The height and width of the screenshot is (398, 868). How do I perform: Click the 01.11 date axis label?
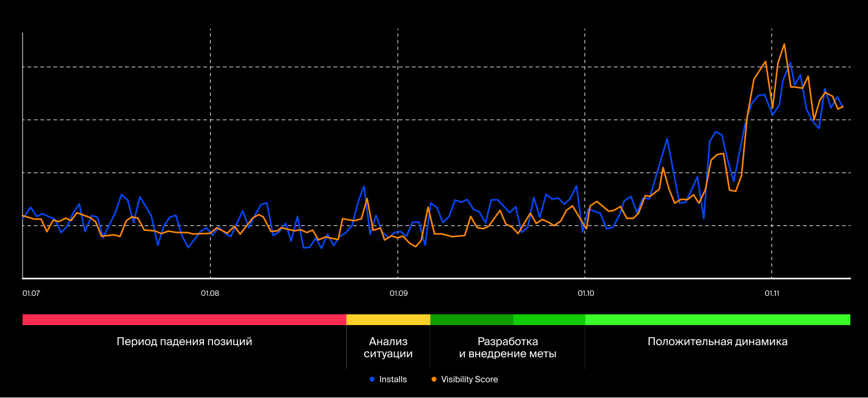tap(772, 293)
